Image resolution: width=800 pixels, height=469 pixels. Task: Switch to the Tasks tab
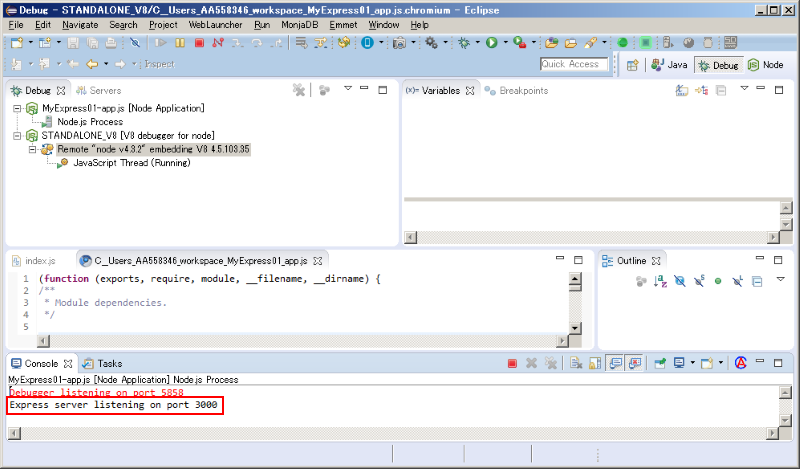coord(103,363)
